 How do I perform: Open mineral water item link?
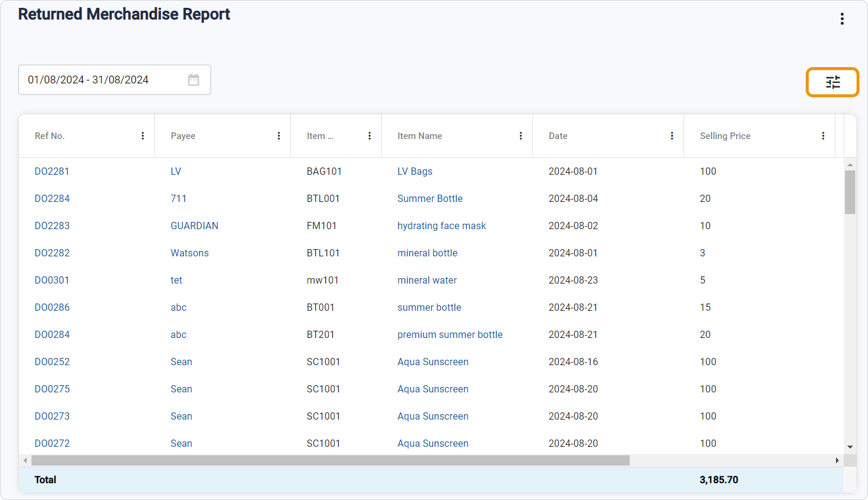point(427,280)
